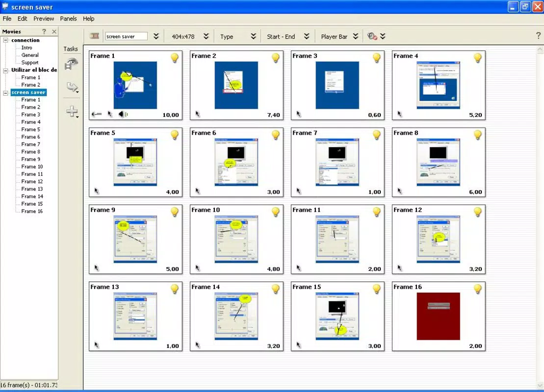This screenshot has height=392, width=544.
Task: Click the status bar frame count text
Action: (x=29, y=385)
